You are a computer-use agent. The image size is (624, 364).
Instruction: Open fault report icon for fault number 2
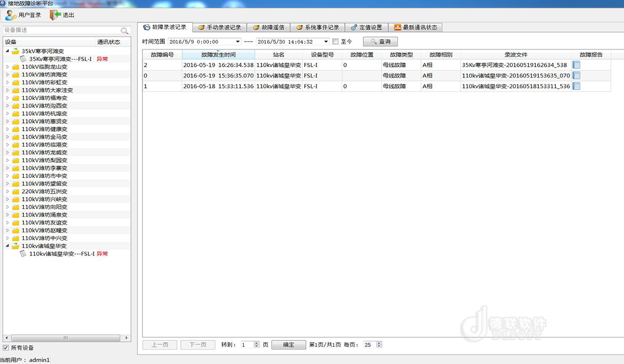point(576,65)
